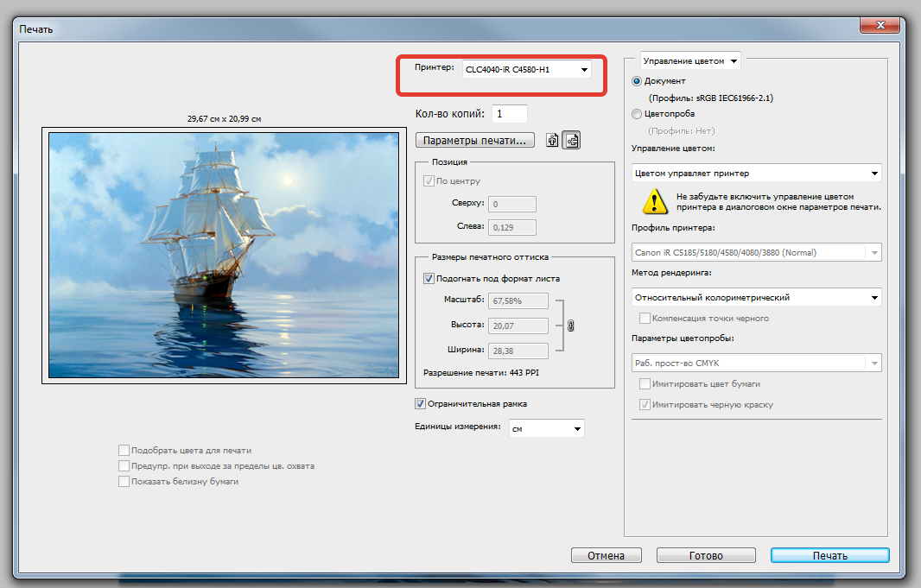Screen dimensions: 921x588
Task: Open Раб. прост-во CMYK dropdown
Action: click(x=757, y=364)
